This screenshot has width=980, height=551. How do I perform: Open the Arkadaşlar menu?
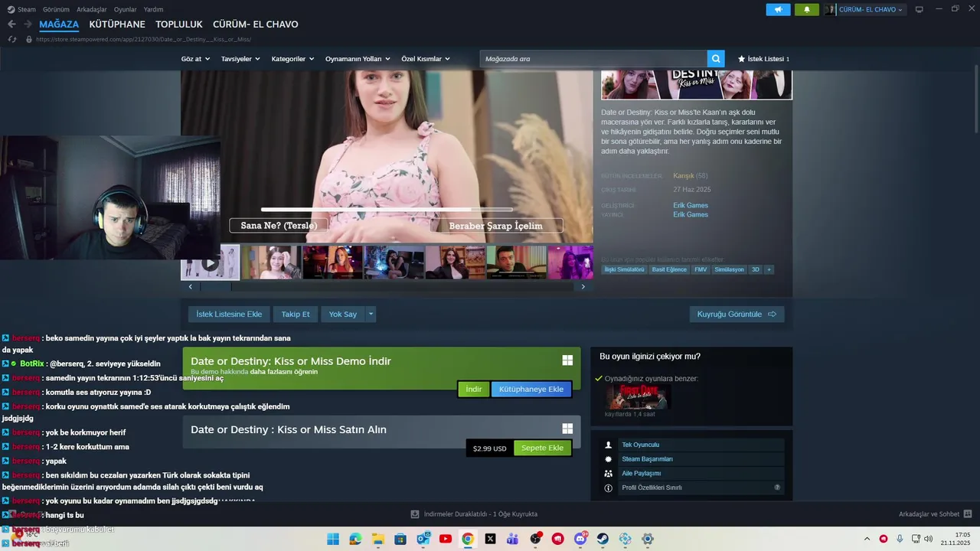tap(92, 9)
